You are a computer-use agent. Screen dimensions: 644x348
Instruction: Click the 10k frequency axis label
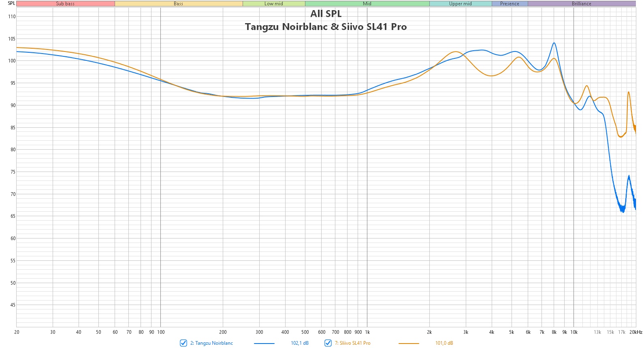pos(574,332)
